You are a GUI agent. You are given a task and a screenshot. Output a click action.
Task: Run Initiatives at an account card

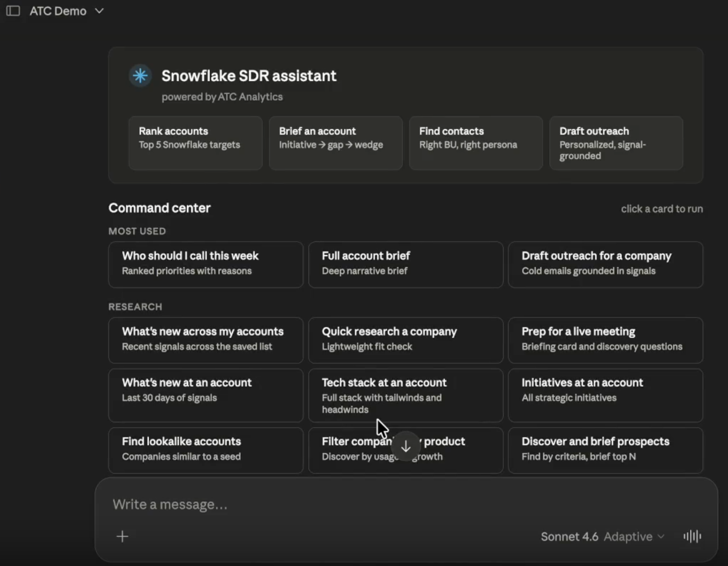(605, 395)
